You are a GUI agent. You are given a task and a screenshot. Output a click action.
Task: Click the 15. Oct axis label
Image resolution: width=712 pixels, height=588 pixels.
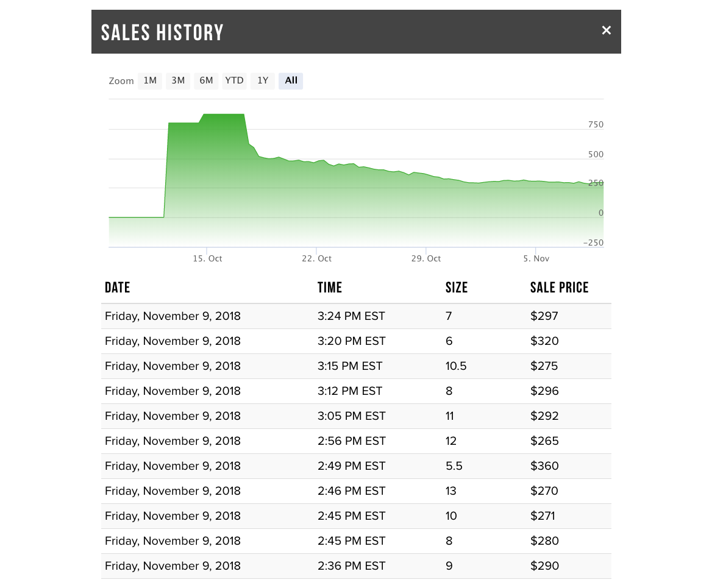[x=207, y=258]
